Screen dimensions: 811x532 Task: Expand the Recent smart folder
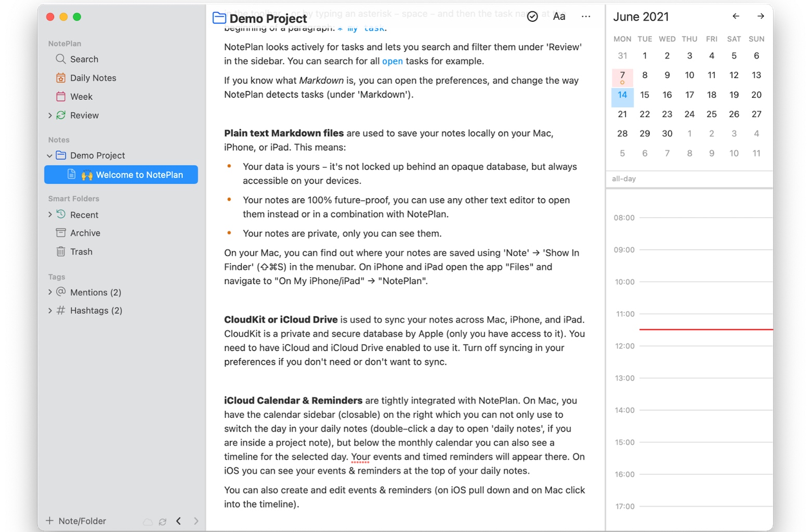tap(50, 215)
